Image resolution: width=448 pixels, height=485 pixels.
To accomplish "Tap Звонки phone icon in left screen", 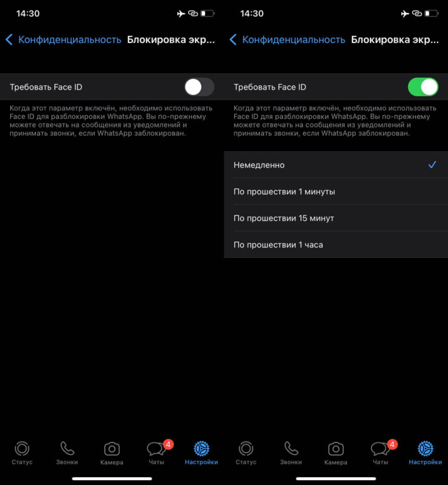I will click(67, 449).
